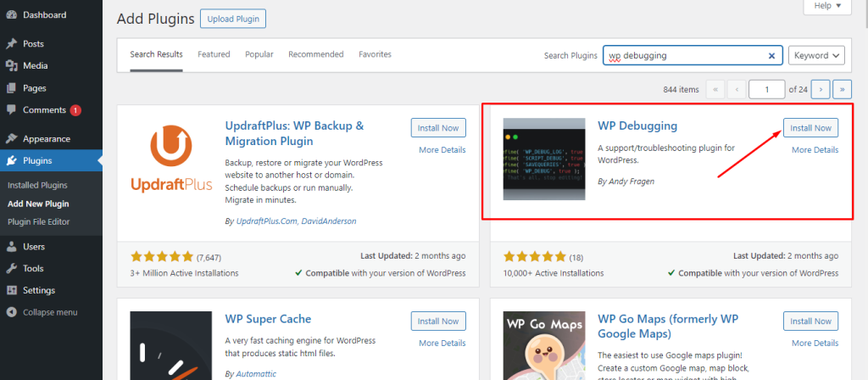The height and width of the screenshot is (380, 868).
Task: Open Add New Plugin submenu item
Action: coord(38,204)
